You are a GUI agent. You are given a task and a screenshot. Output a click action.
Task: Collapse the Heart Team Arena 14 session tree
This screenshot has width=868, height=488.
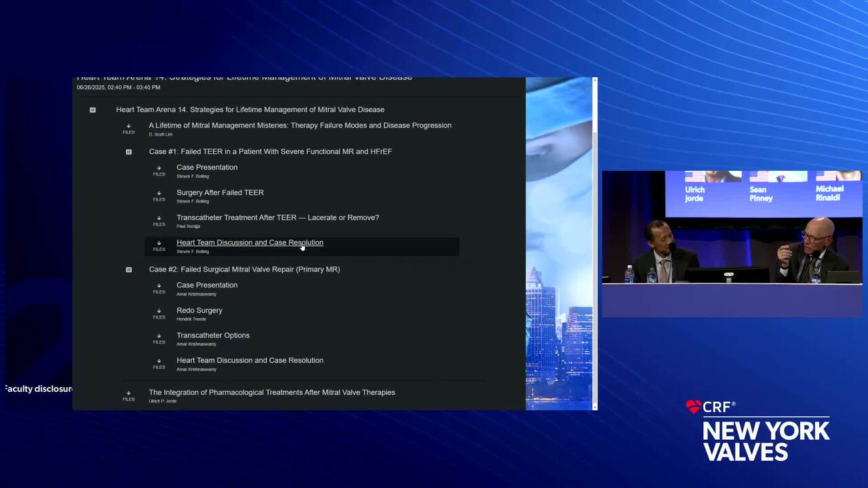pos(93,110)
